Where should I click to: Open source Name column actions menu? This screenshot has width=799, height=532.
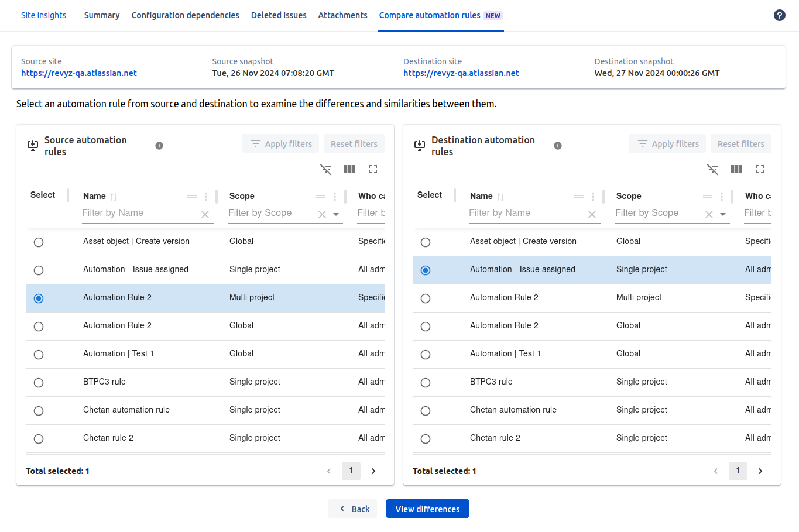point(206,197)
